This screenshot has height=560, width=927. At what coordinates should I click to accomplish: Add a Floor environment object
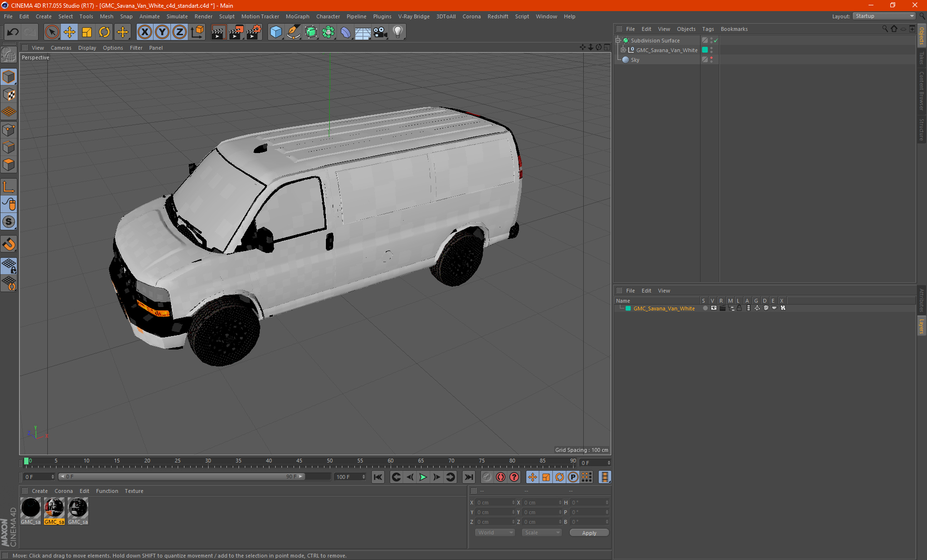(363, 32)
